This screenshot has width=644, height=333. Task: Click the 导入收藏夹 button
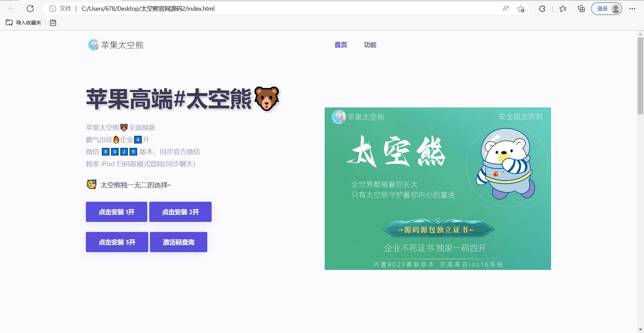(x=23, y=22)
